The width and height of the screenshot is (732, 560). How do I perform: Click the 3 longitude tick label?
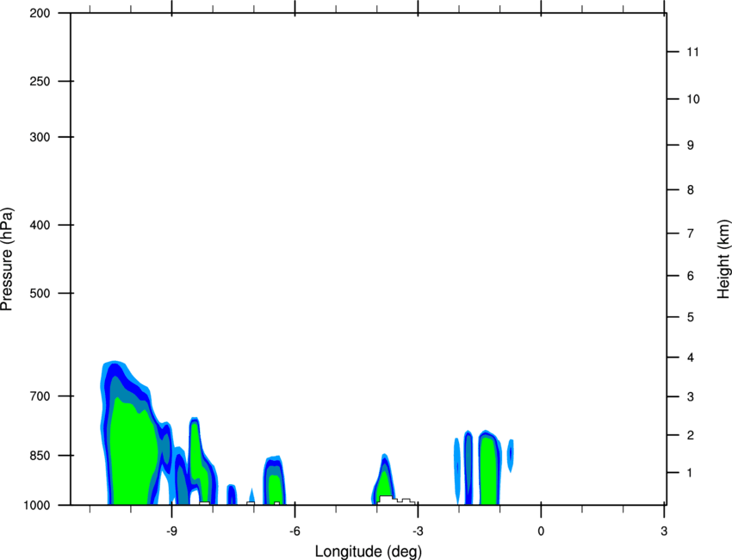click(x=664, y=532)
